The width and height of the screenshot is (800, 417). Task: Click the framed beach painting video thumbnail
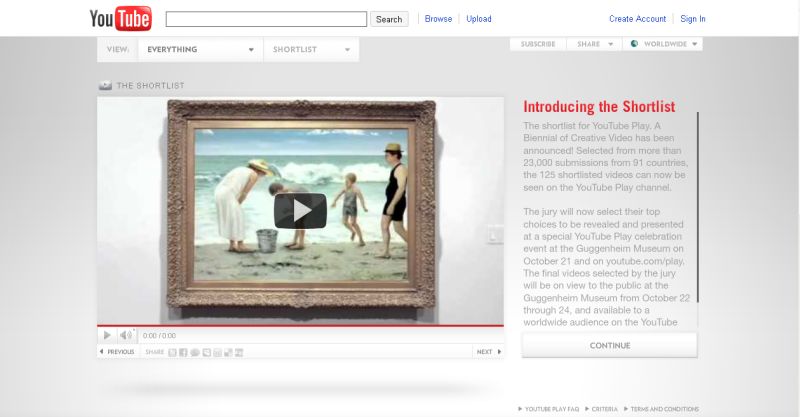[301, 204]
